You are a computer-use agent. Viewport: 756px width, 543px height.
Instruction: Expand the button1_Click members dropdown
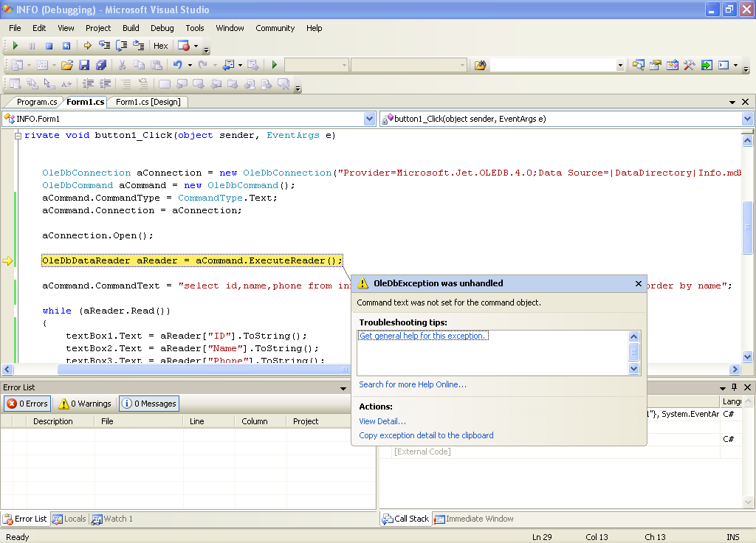[747, 119]
